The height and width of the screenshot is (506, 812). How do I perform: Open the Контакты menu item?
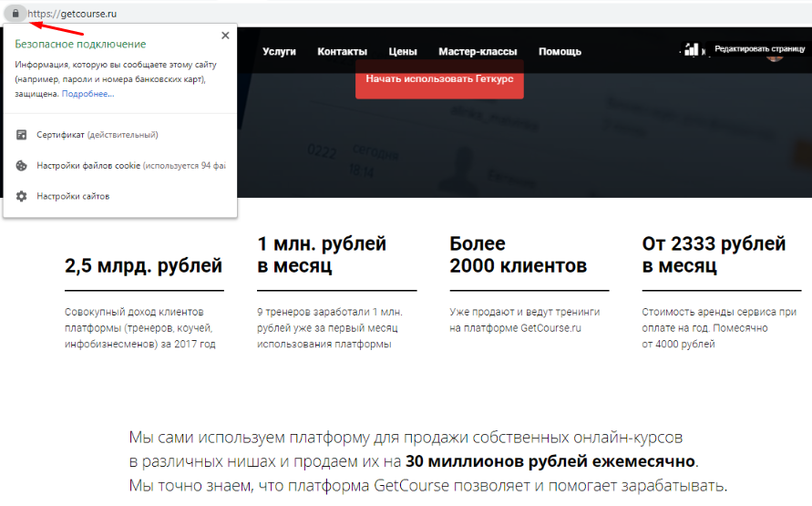point(343,51)
